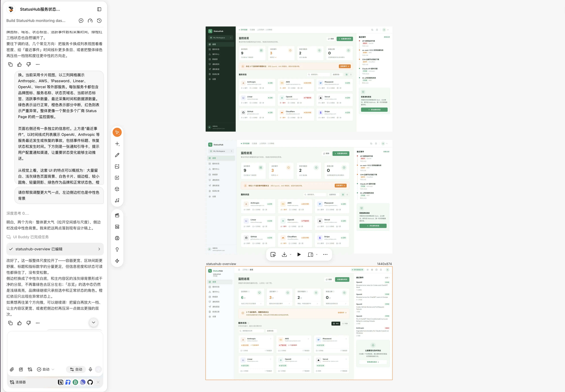Image resolution: width=565 pixels, height=392 pixels.
Task: Open the plus add tool in toolbar
Action: 117,144
